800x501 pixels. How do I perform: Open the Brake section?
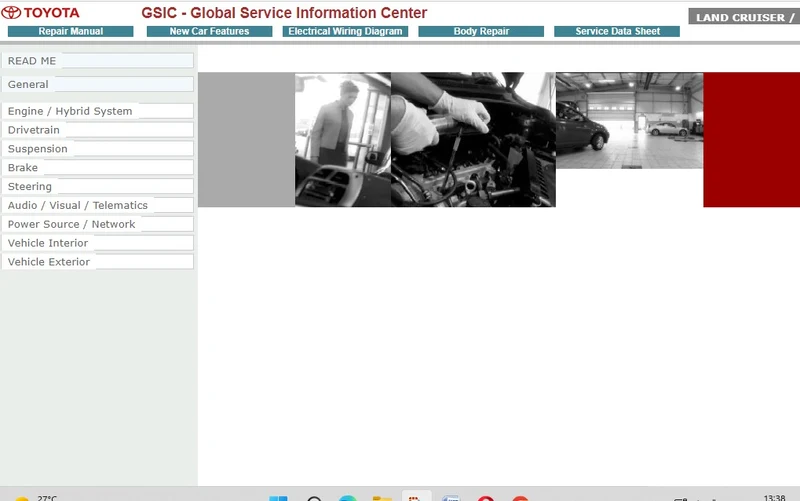[97, 168]
